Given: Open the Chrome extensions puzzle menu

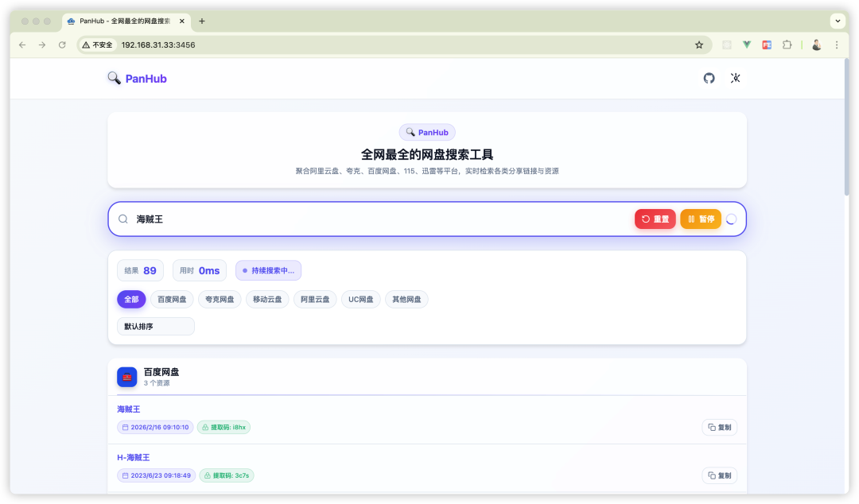Looking at the screenshot, I should click(787, 45).
